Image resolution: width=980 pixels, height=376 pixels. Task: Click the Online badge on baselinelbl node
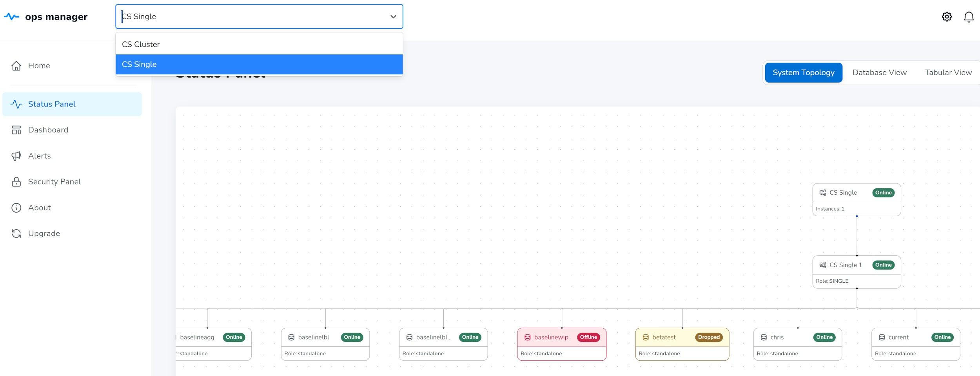pyautogui.click(x=352, y=337)
